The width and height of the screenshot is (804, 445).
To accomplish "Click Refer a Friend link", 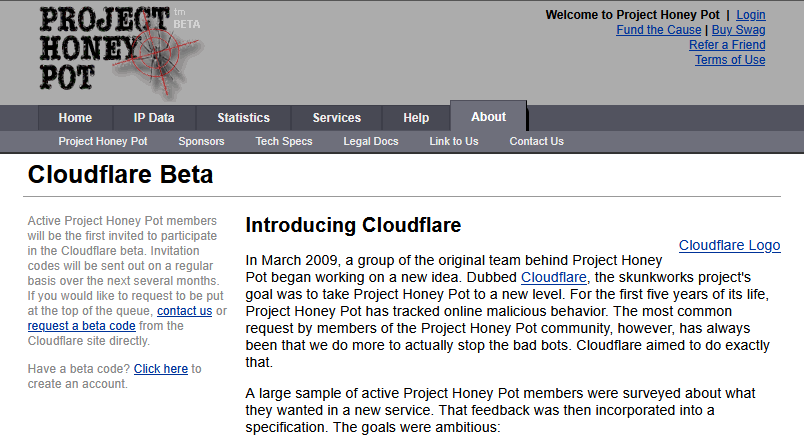I will (727, 45).
